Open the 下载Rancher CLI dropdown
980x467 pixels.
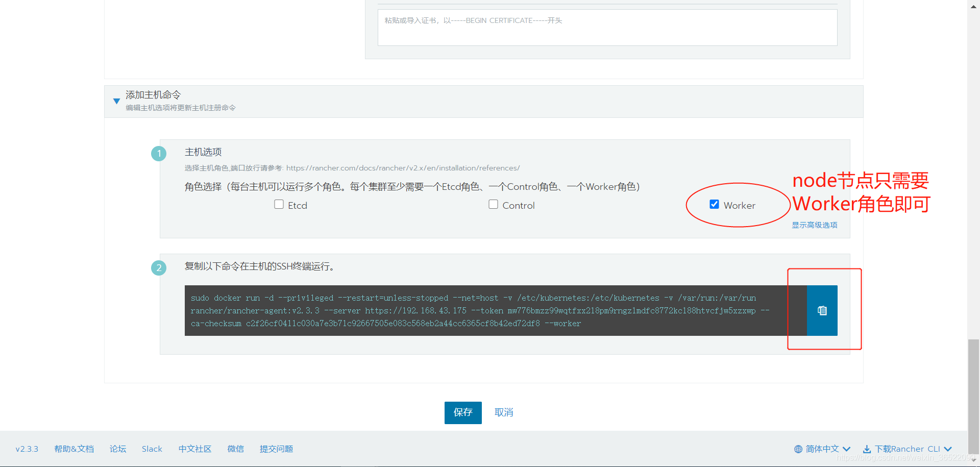pos(907,449)
